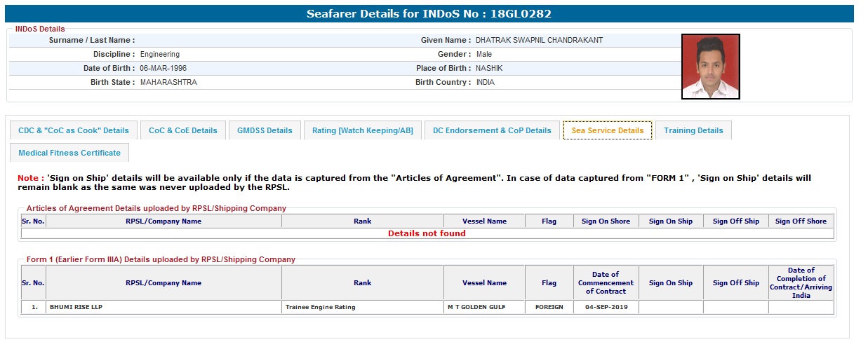
Task: Click the Place of Birth value NASHIK
Action: tap(489, 68)
